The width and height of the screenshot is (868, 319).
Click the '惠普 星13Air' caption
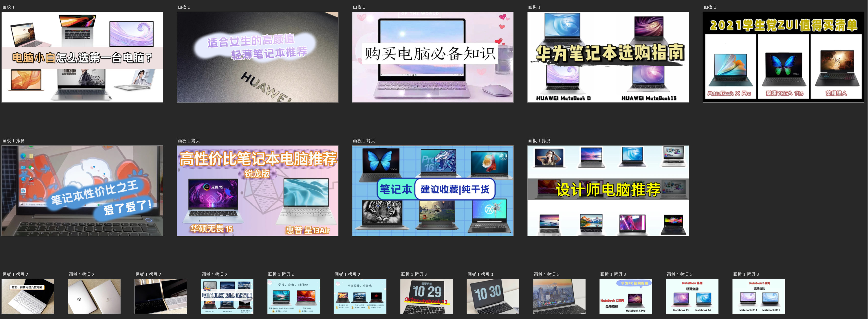pos(308,230)
